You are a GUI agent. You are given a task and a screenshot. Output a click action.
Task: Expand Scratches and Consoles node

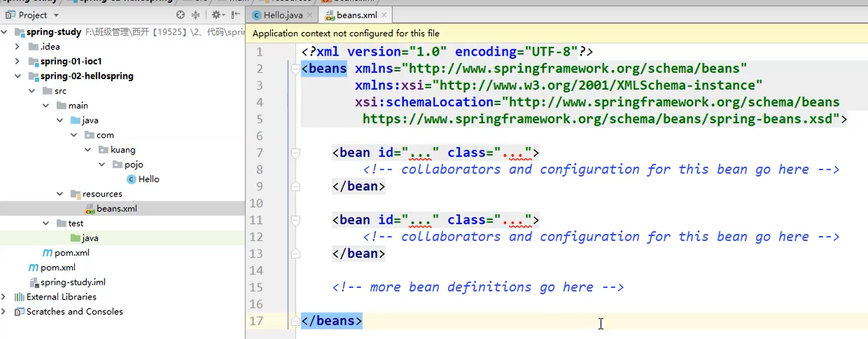[x=4, y=312]
